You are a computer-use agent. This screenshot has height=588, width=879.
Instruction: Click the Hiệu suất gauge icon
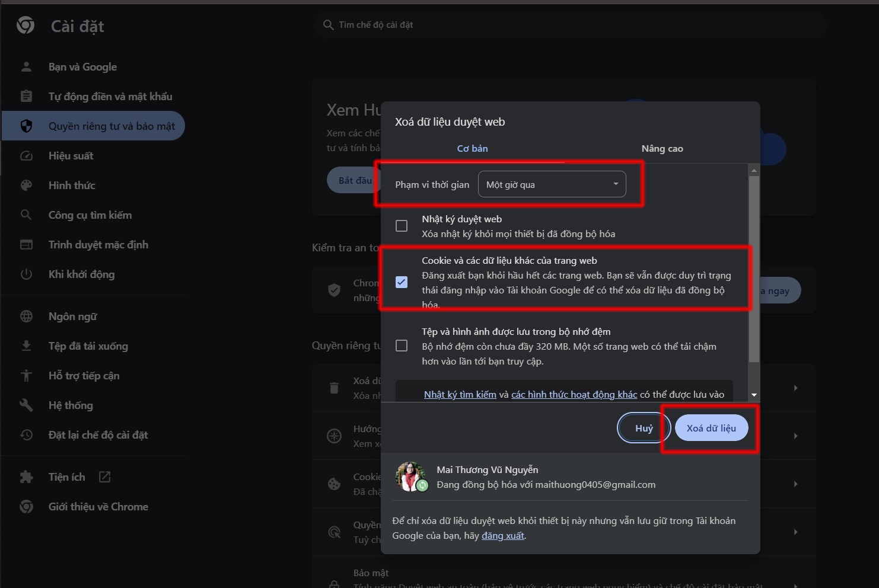click(x=26, y=156)
